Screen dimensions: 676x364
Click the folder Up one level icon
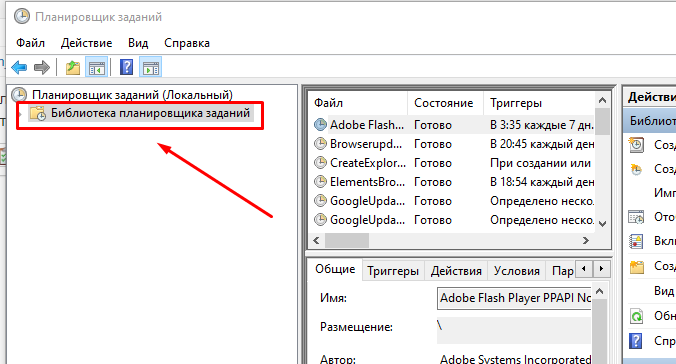[72, 67]
